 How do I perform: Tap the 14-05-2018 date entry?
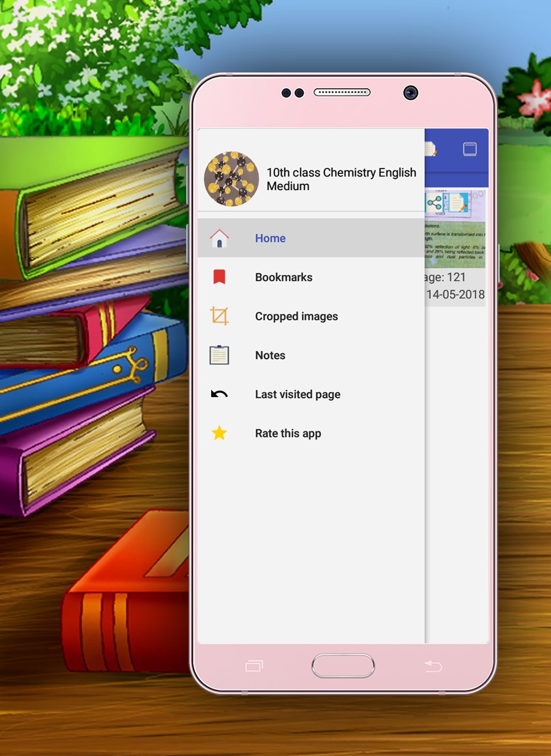click(x=455, y=295)
